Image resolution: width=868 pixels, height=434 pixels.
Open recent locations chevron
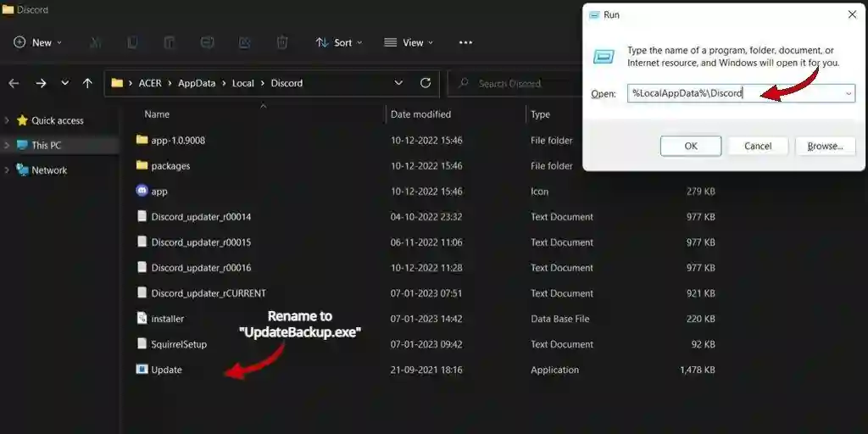click(64, 83)
